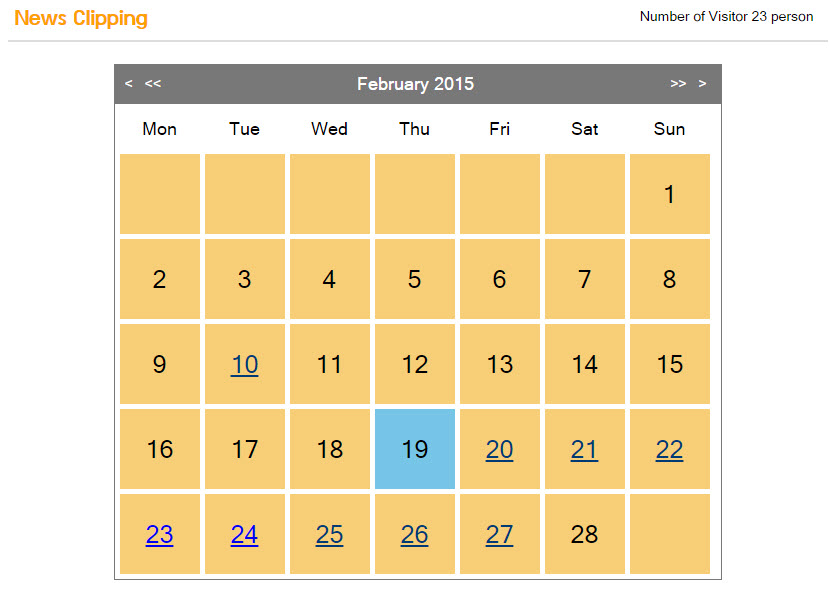Click the date cell 5
Screen dimensions: 829x594
point(414,279)
